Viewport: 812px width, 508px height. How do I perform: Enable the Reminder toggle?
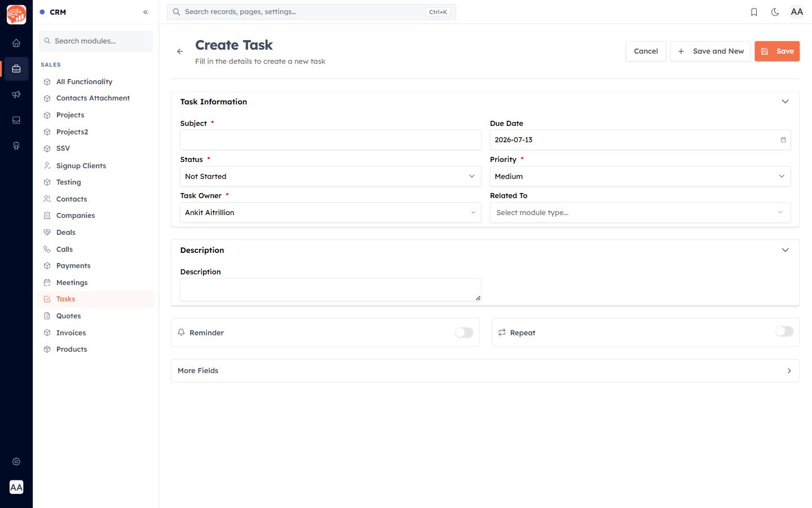pos(464,332)
